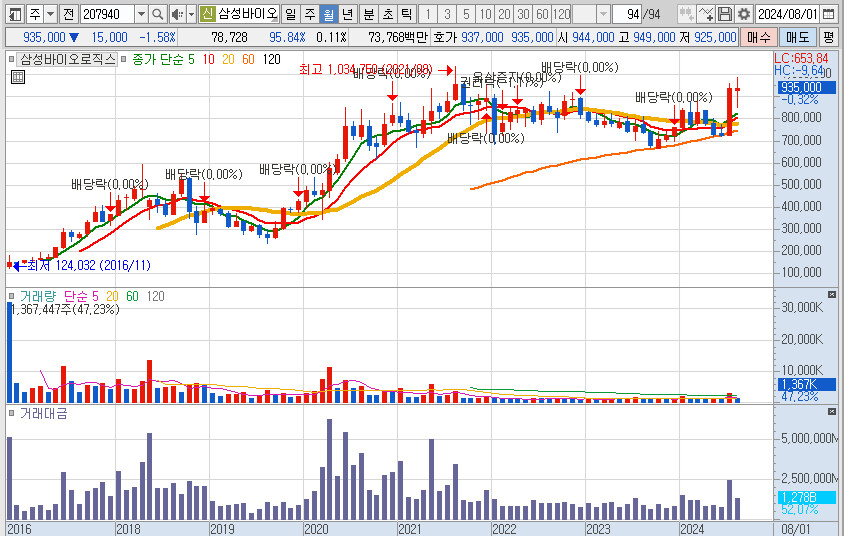Select the 년 yearly period tab
Image resolution: width=844 pixels, height=536 pixels.
click(x=347, y=14)
